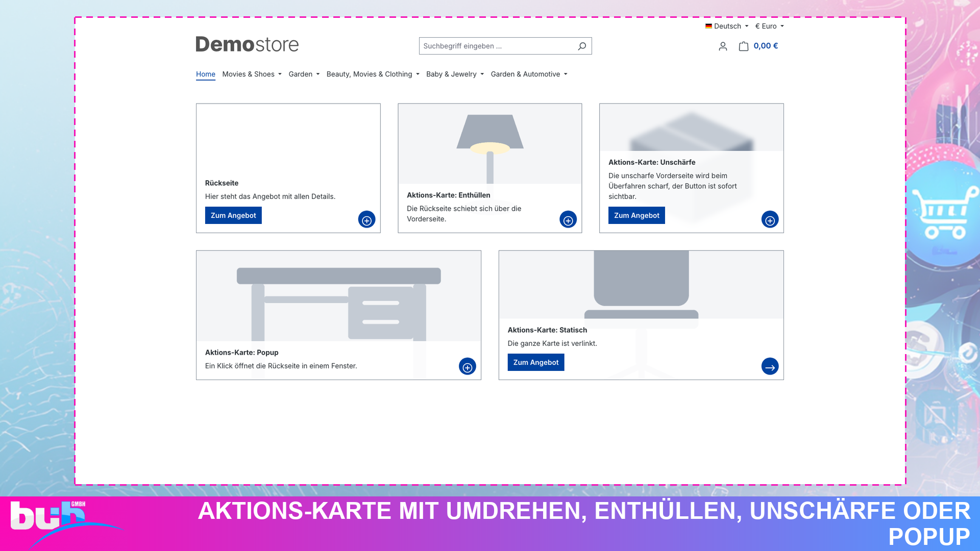980x551 pixels.
Task: Open the user account icon
Action: [x=723, y=46]
